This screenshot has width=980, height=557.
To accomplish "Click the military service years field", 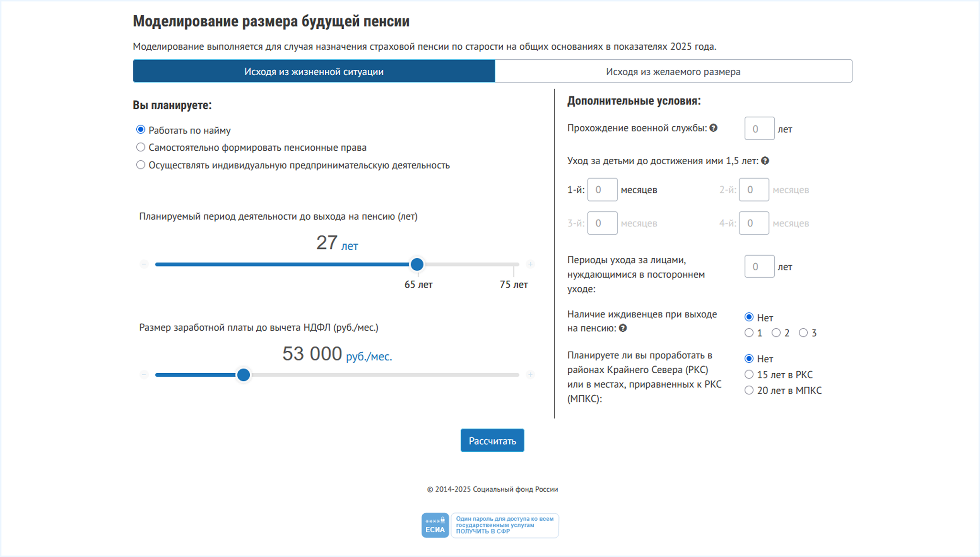I will [x=759, y=129].
